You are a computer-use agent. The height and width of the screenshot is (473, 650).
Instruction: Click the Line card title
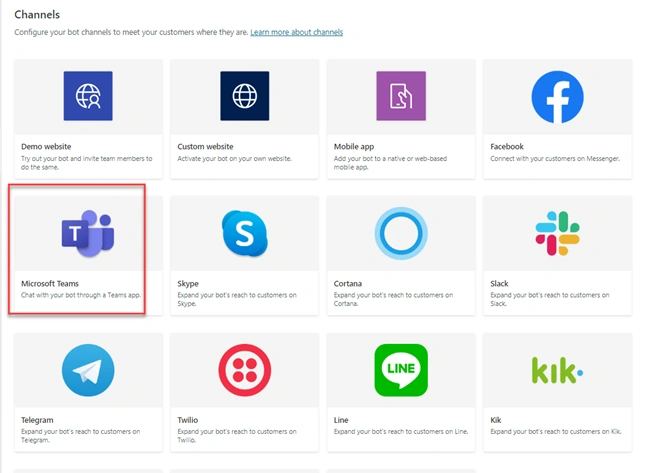pyautogui.click(x=341, y=420)
